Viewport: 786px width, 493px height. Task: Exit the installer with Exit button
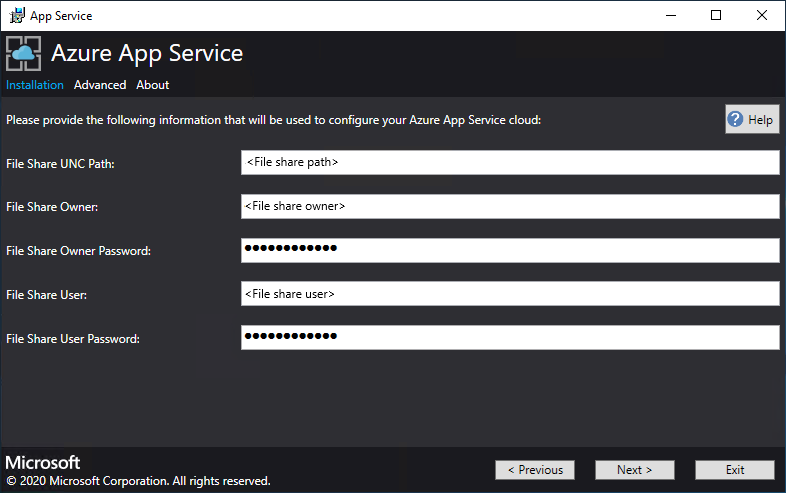pos(735,470)
